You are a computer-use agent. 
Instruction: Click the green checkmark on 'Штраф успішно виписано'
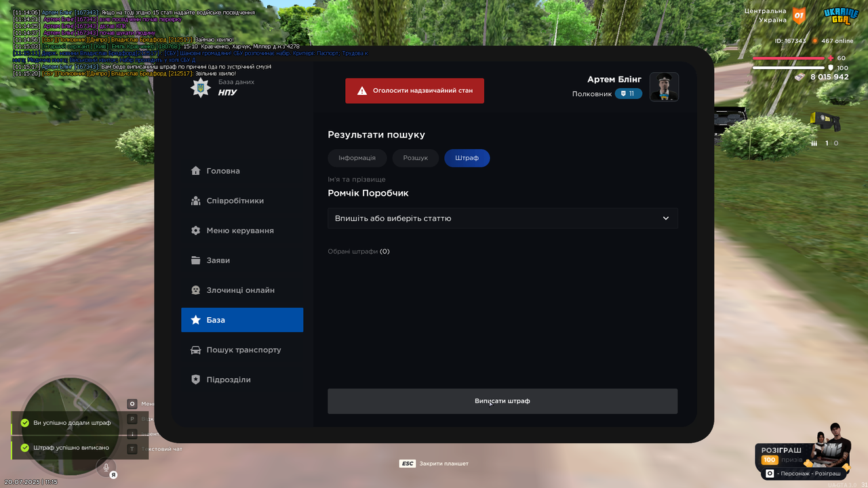pos(24,447)
